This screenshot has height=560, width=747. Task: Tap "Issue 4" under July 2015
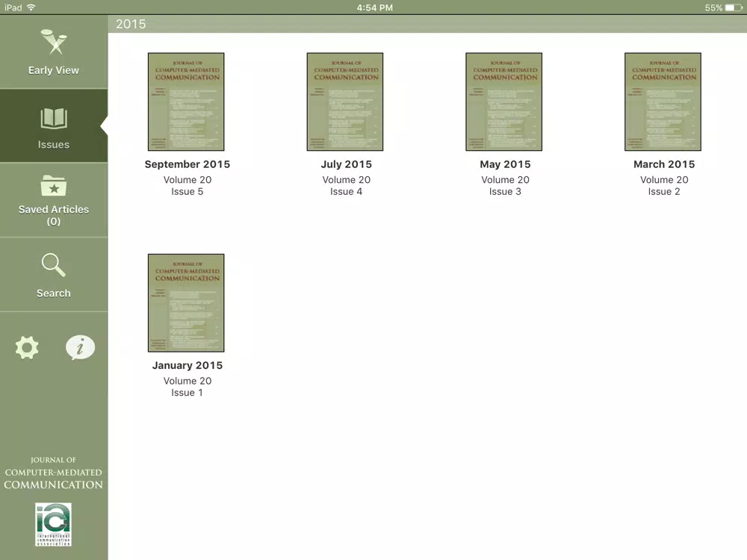click(x=347, y=191)
